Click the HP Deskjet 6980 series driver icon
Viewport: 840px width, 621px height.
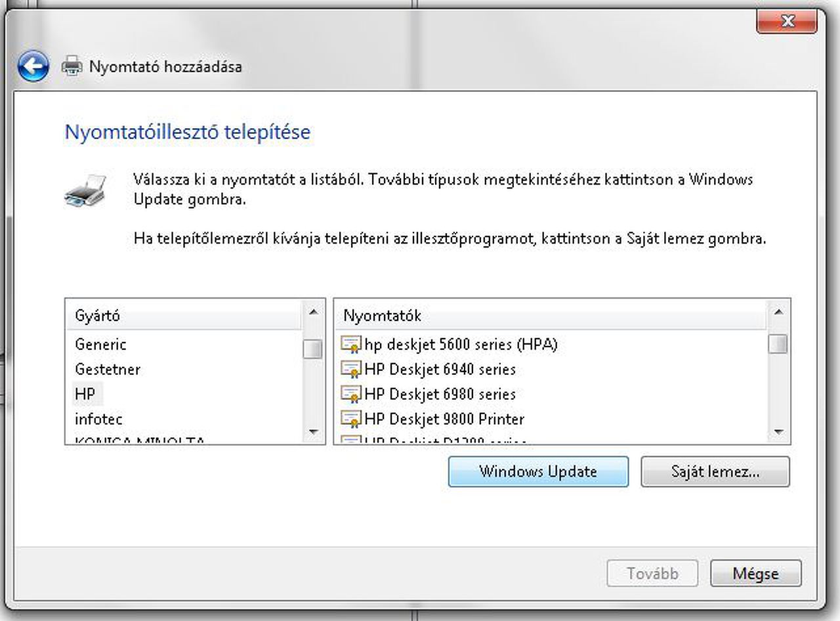click(352, 394)
